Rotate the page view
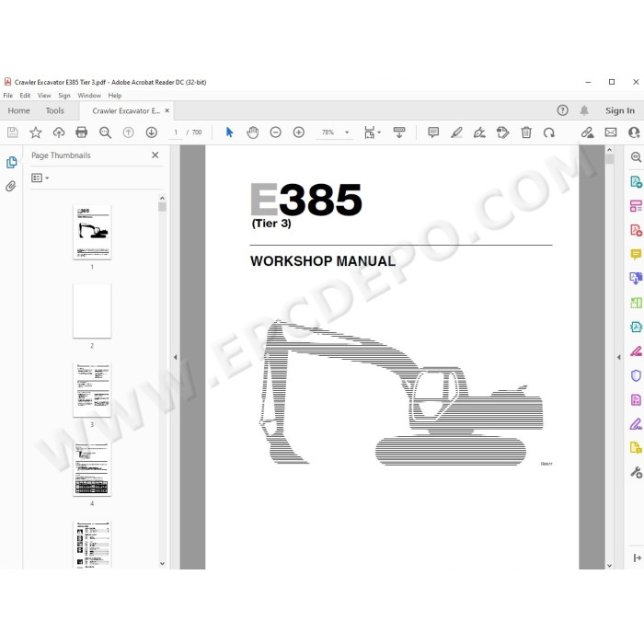The image size is (644, 644). tap(549, 132)
